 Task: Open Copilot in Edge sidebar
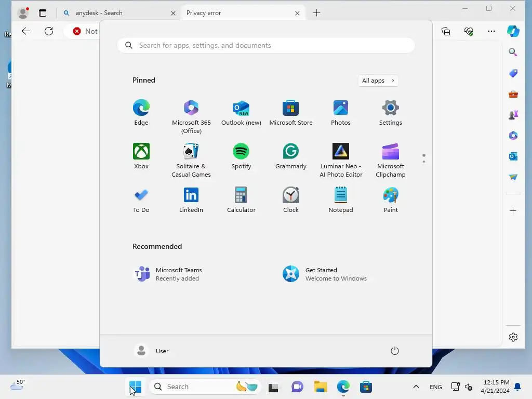[513, 31]
